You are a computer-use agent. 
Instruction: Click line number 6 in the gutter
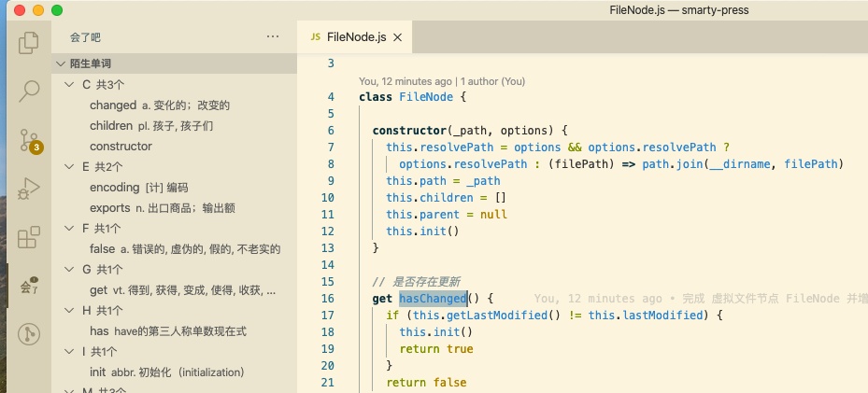click(x=331, y=131)
